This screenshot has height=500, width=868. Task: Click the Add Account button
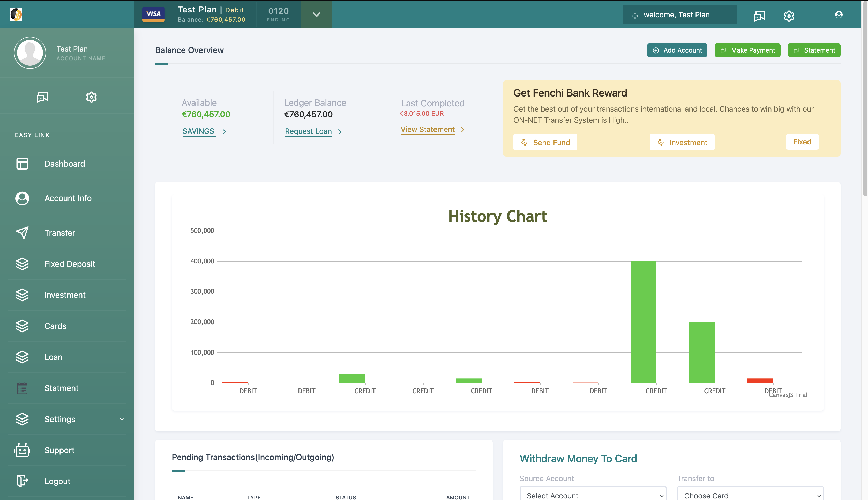point(677,50)
